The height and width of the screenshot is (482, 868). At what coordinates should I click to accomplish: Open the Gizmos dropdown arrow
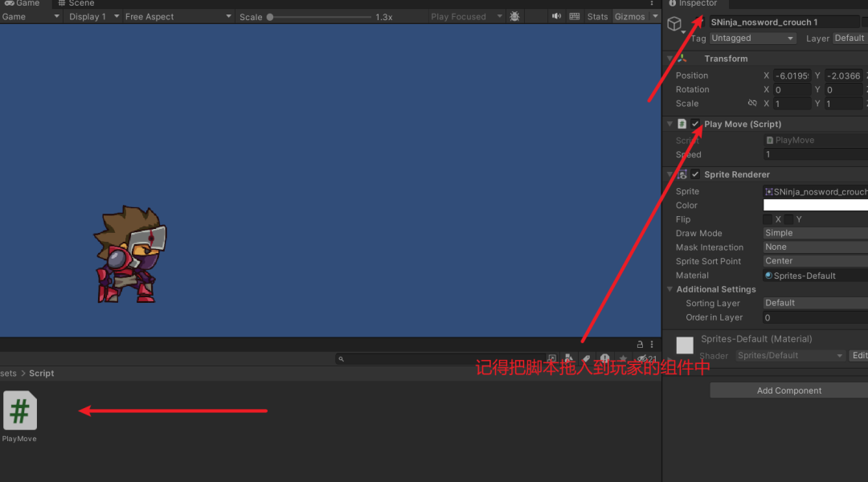click(655, 17)
